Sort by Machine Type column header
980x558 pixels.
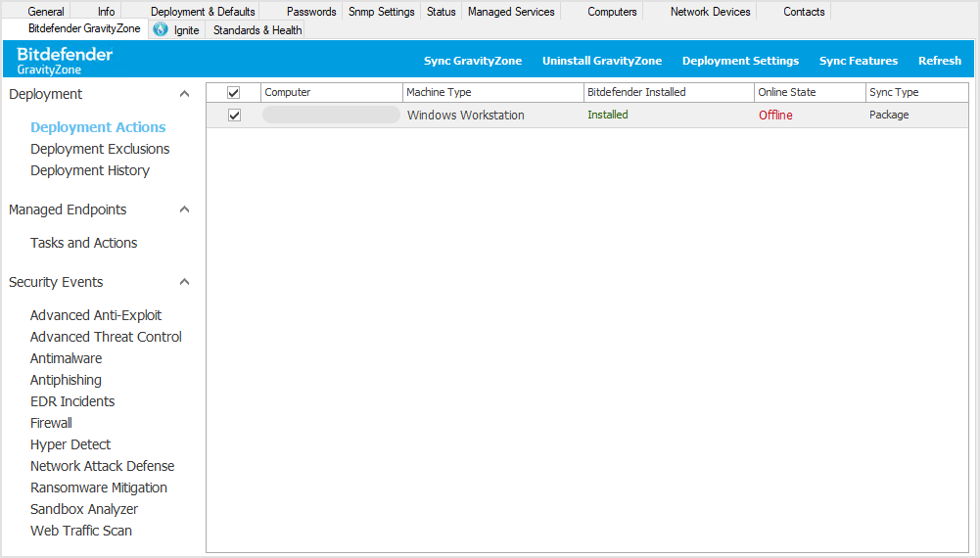point(493,92)
